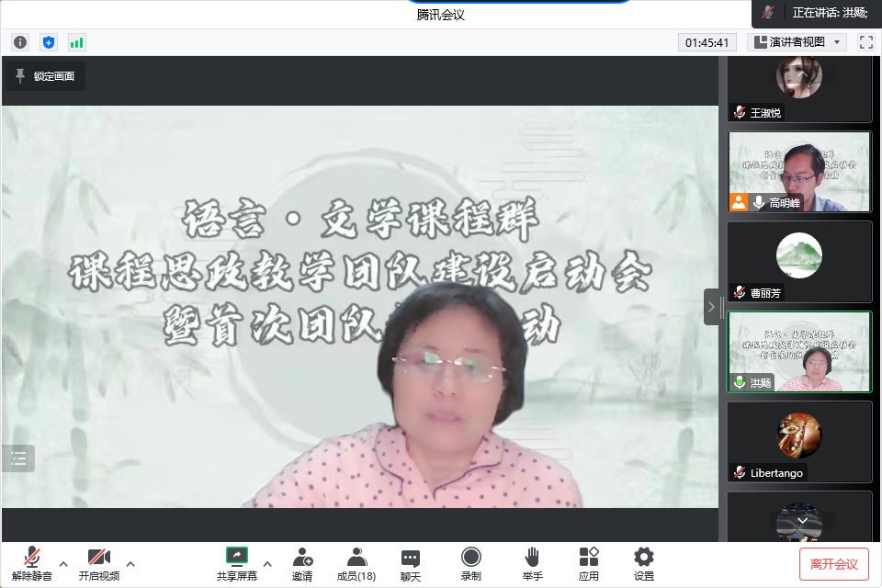Viewport: 882px width, 588px height.
Task: Click the blue security shield icon
Action: (x=49, y=42)
